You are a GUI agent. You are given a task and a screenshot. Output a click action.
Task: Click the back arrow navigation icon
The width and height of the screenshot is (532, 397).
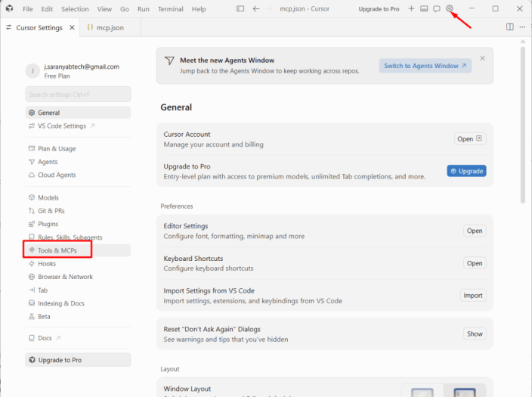coord(256,8)
